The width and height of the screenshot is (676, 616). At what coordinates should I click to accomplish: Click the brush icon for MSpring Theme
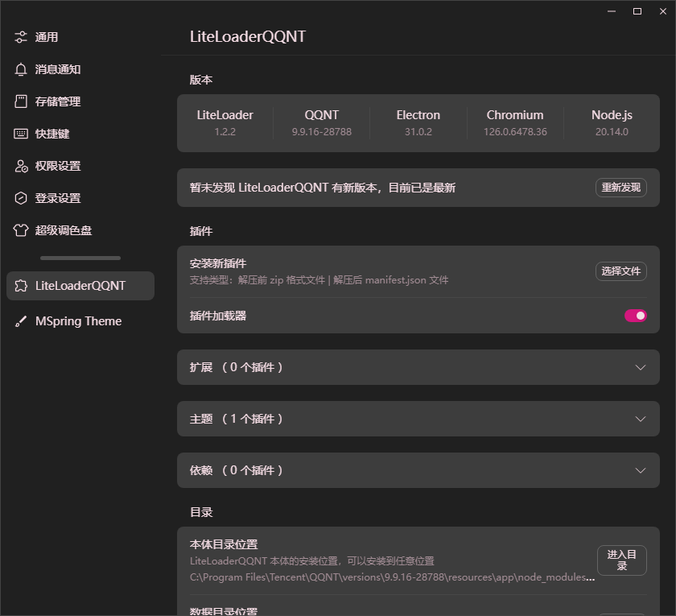21,321
